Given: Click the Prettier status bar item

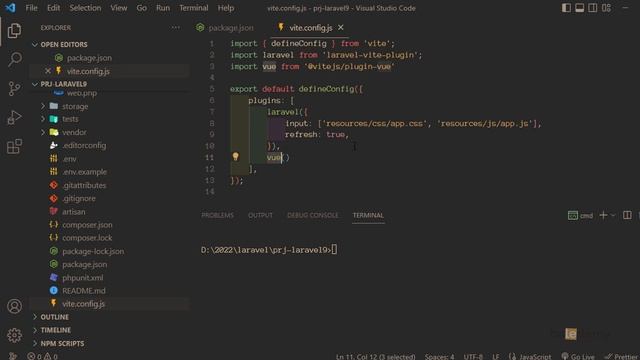Looking at the screenshot, I should [x=622, y=356].
